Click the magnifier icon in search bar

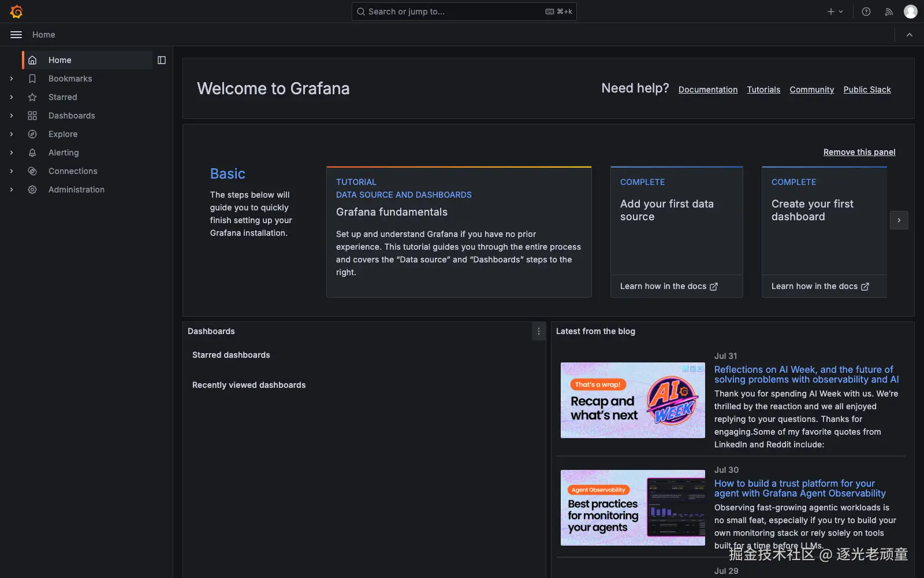pyautogui.click(x=361, y=12)
